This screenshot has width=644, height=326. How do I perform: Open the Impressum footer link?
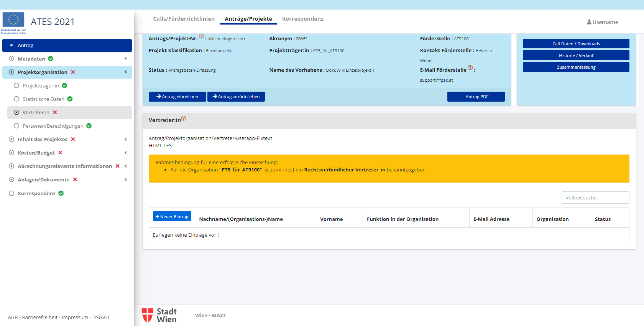tap(75, 317)
